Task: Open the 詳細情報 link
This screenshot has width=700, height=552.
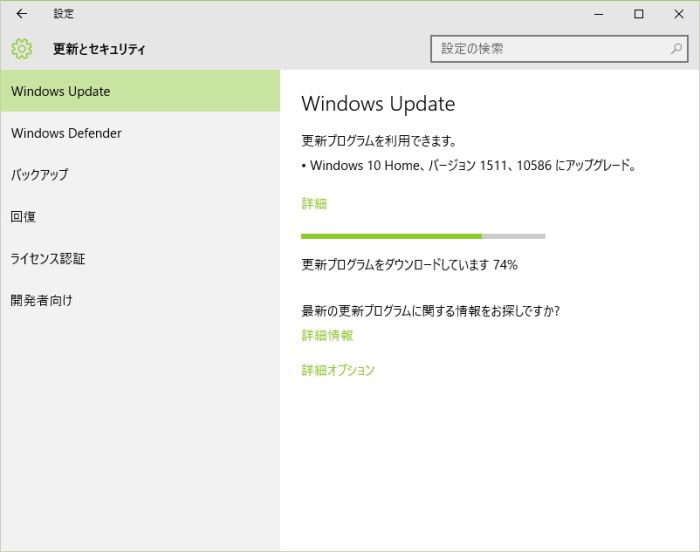Action: [x=327, y=335]
